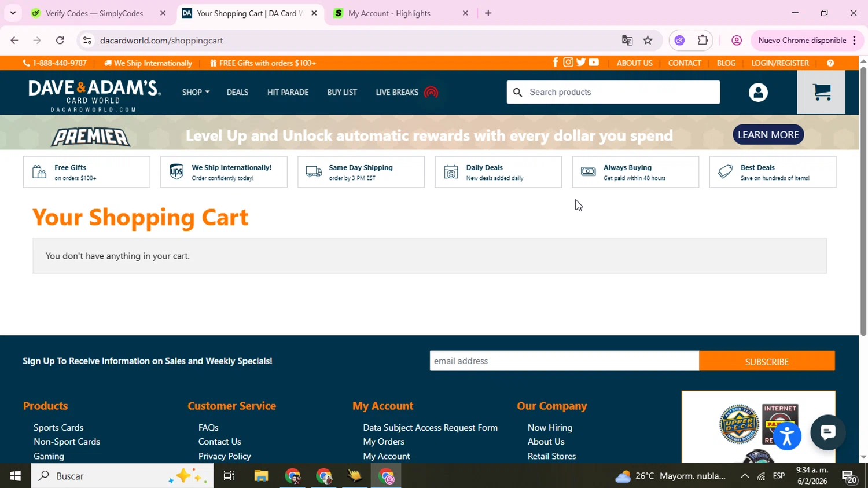The image size is (868, 488).
Task: Click the help question mark icon
Action: (830, 63)
